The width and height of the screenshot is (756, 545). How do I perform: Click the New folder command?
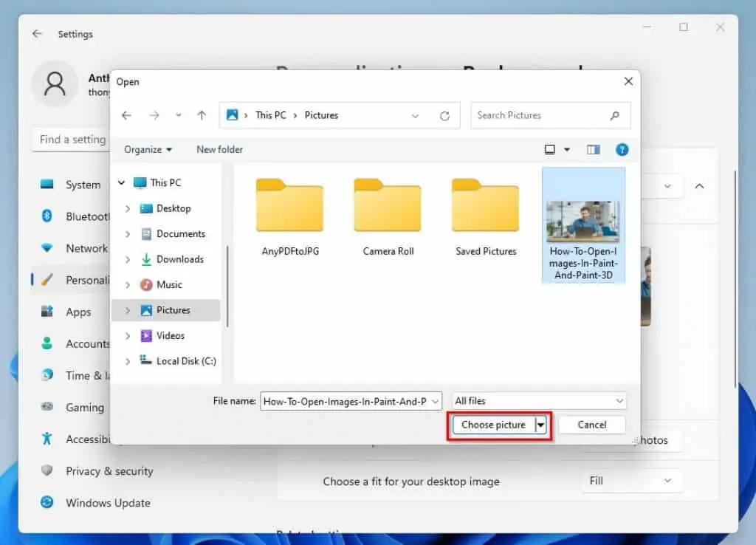tap(219, 149)
